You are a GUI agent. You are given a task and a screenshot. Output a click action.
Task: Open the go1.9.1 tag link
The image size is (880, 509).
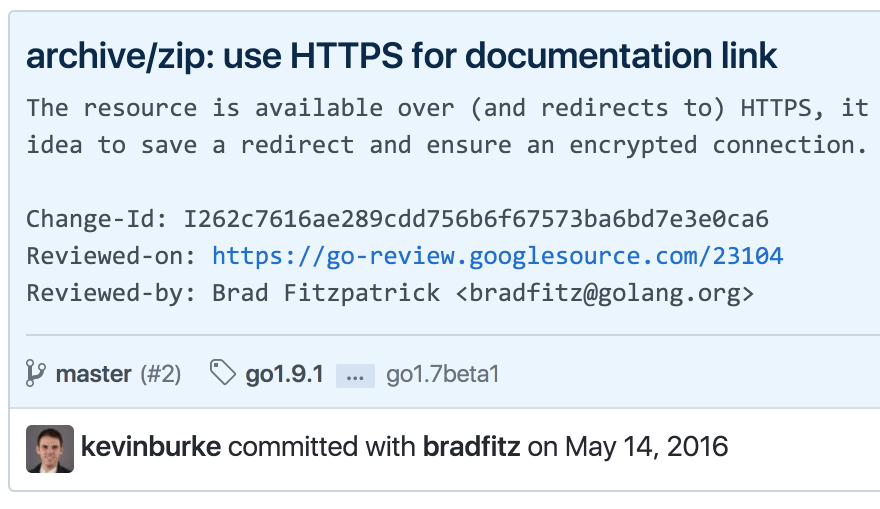pyautogui.click(x=285, y=374)
